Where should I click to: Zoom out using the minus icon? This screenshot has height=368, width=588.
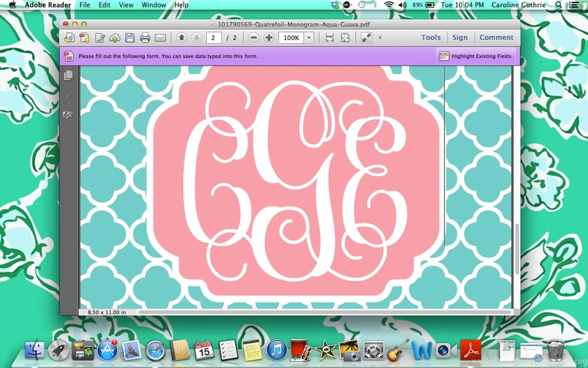(254, 37)
